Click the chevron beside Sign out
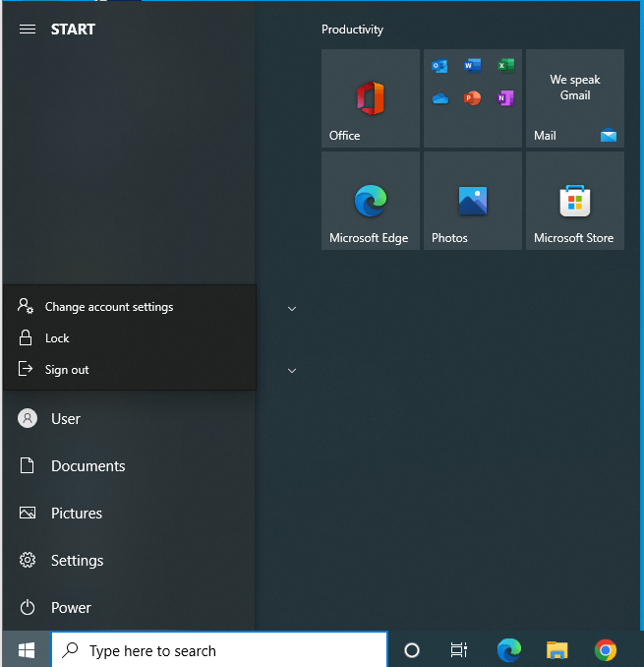Viewport: 644px width, 667px height. (x=292, y=371)
